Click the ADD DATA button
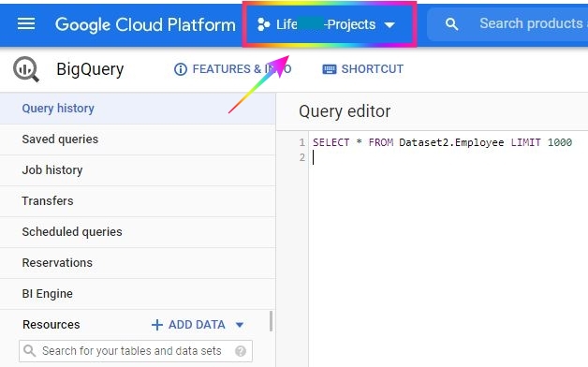The image size is (588, 367). [198, 325]
